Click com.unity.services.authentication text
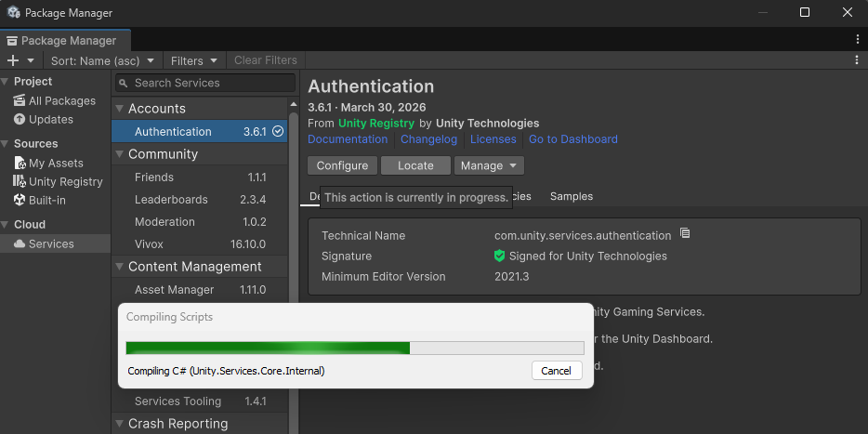The width and height of the screenshot is (868, 434). tap(583, 236)
